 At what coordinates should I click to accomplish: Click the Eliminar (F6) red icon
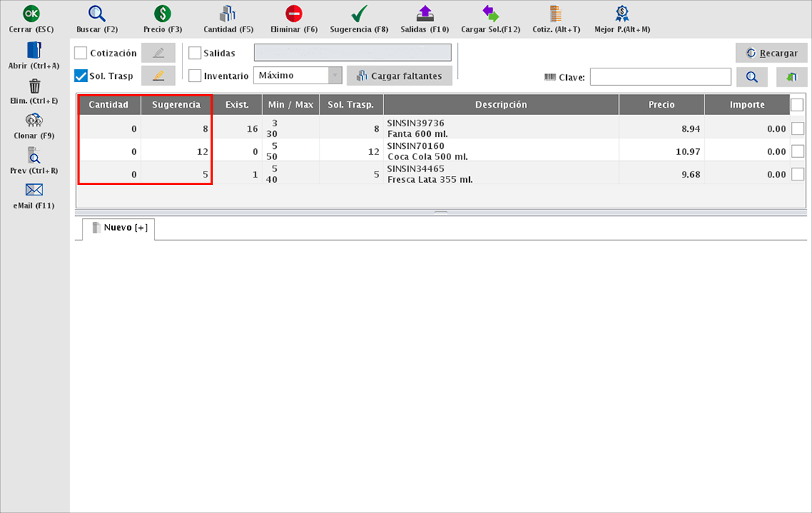pyautogui.click(x=294, y=14)
